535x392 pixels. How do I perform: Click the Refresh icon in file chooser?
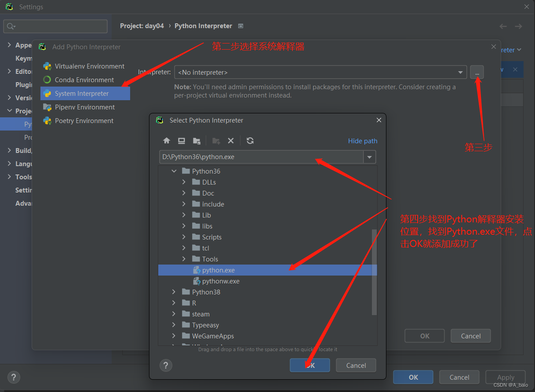coord(250,141)
